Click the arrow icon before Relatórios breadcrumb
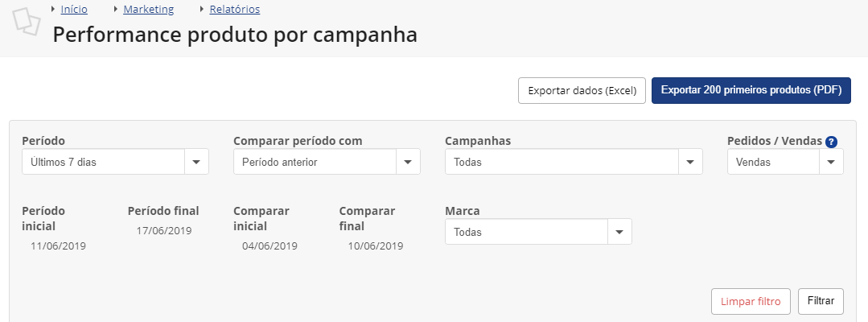This screenshot has height=322, width=868. coord(202,9)
